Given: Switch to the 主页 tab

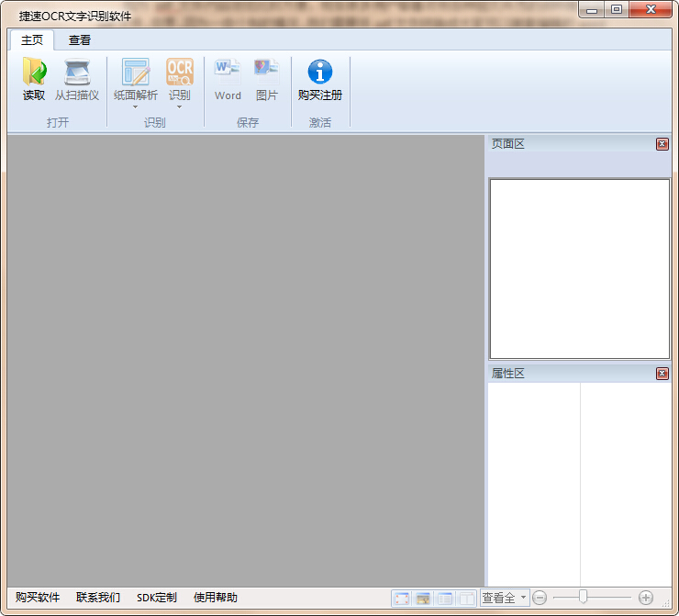Looking at the screenshot, I should (x=32, y=40).
